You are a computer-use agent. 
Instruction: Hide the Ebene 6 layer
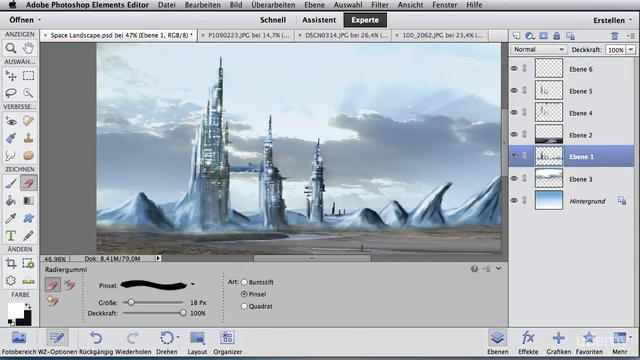pyautogui.click(x=514, y=69)
